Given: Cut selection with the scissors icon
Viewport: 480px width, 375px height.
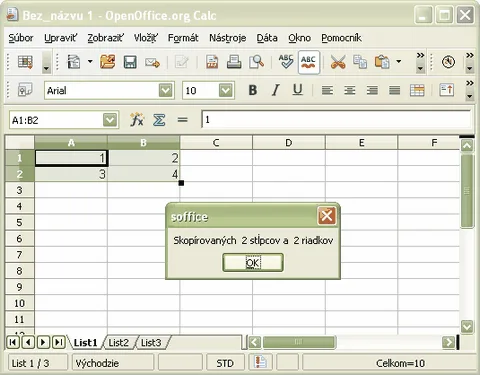Looking at the screenshot, I should [x=338, y=62].
